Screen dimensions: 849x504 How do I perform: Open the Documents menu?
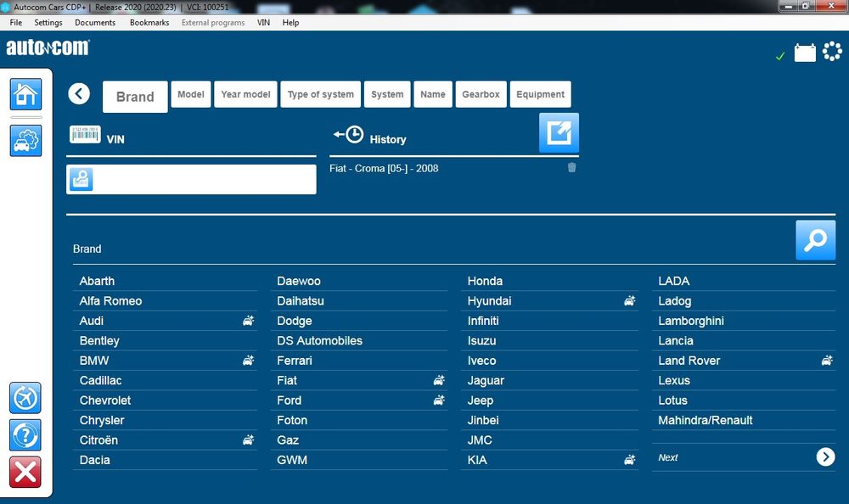pyautogui.click(x=95, y=22)
